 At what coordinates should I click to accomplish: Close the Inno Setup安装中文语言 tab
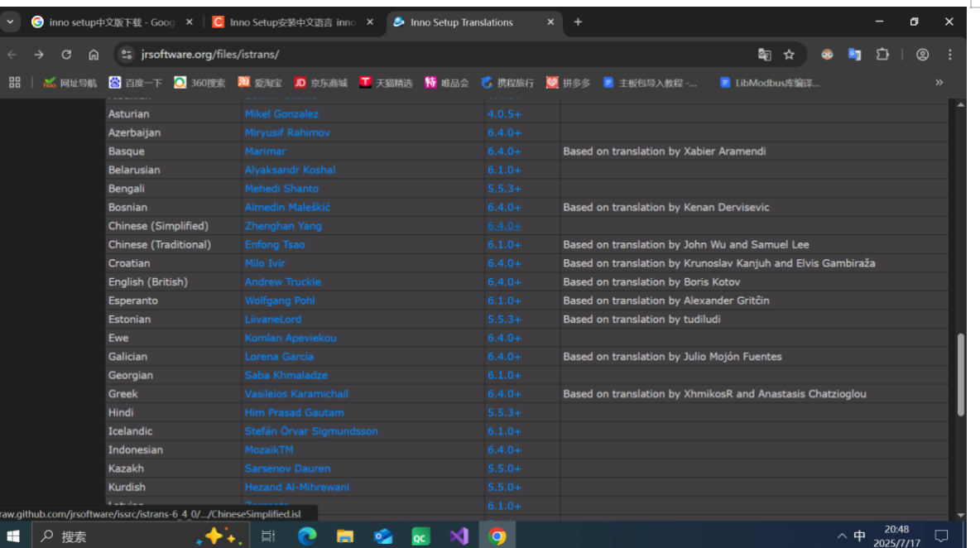[x=370, y=22]
